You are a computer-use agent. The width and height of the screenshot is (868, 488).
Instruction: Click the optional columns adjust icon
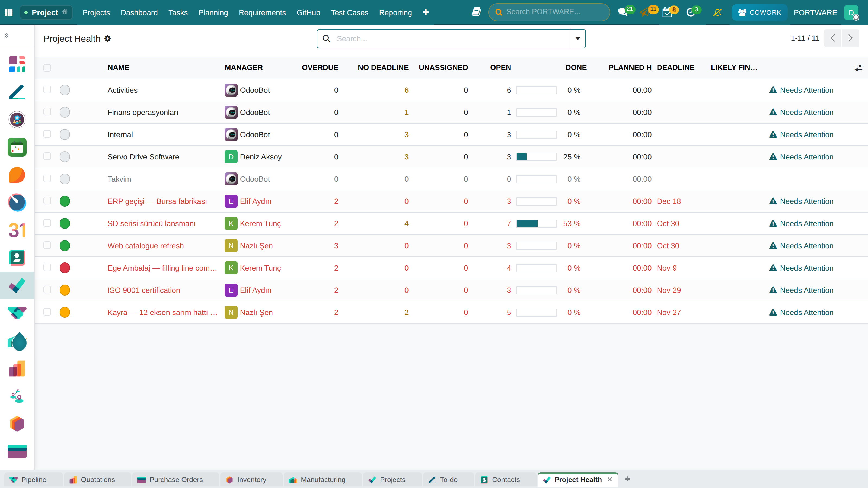click(858, 68)
